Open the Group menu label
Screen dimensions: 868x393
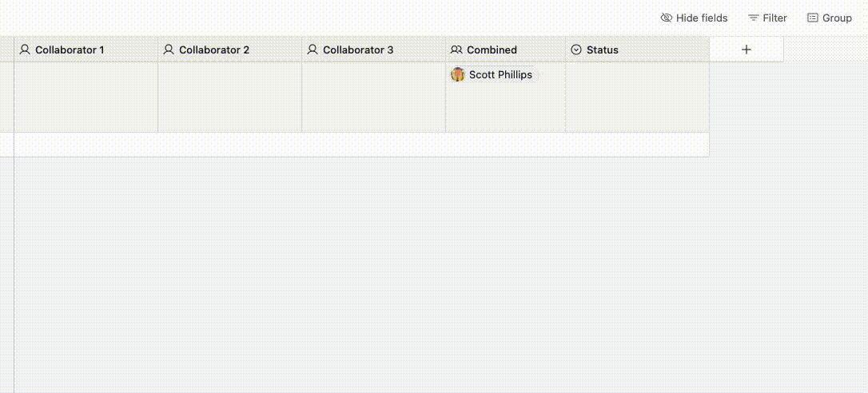coord(837,18)
